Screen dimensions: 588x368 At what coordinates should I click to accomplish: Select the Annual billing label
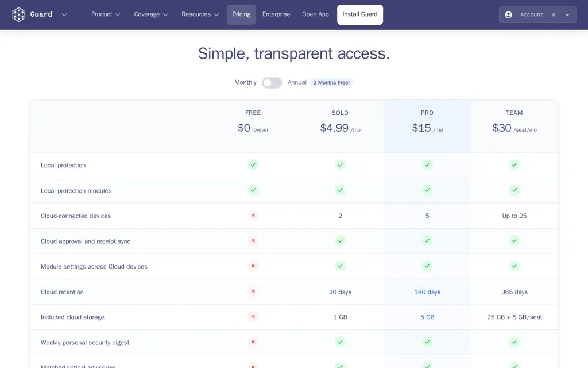click(x=297, y=82)
